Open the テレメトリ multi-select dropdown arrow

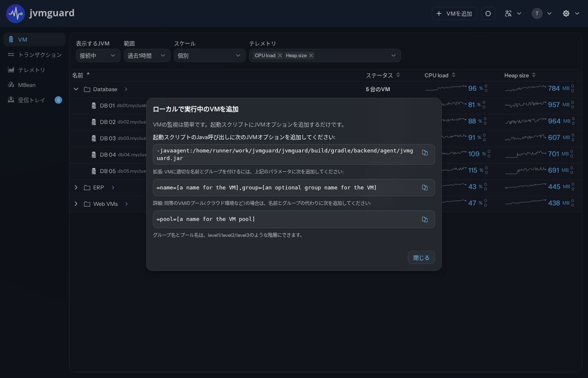394,55
